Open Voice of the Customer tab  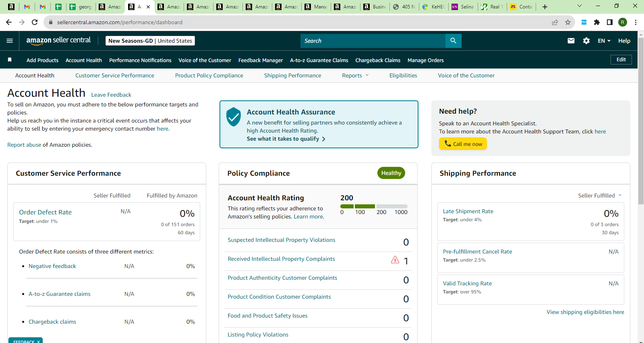point(466,75)
